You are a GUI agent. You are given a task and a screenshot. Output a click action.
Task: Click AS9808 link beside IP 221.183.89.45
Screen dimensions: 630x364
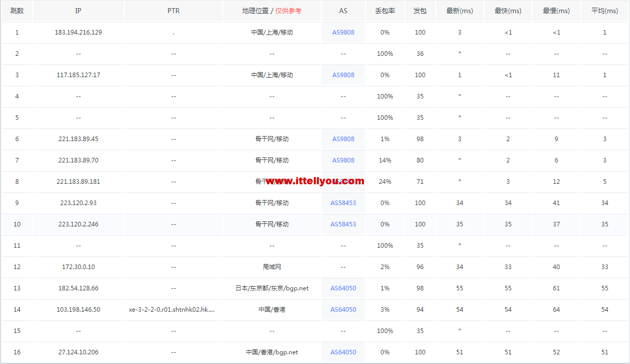click(x=343, y=139)
